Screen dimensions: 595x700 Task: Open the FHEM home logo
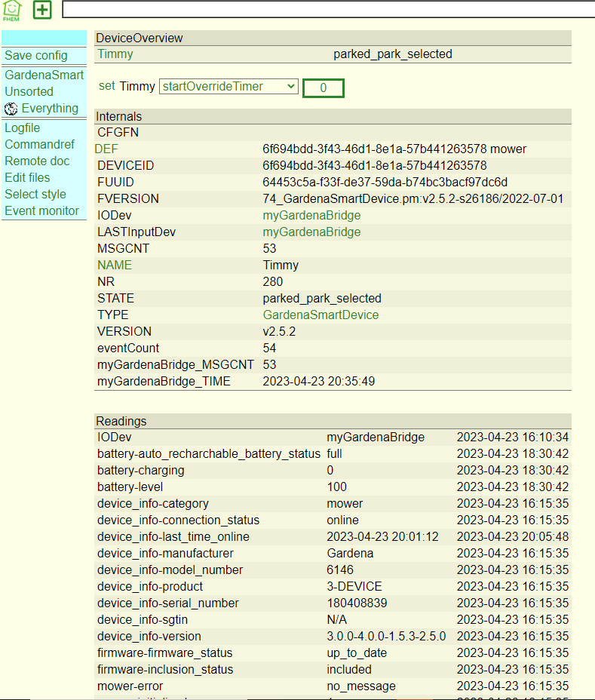point(11,11)
